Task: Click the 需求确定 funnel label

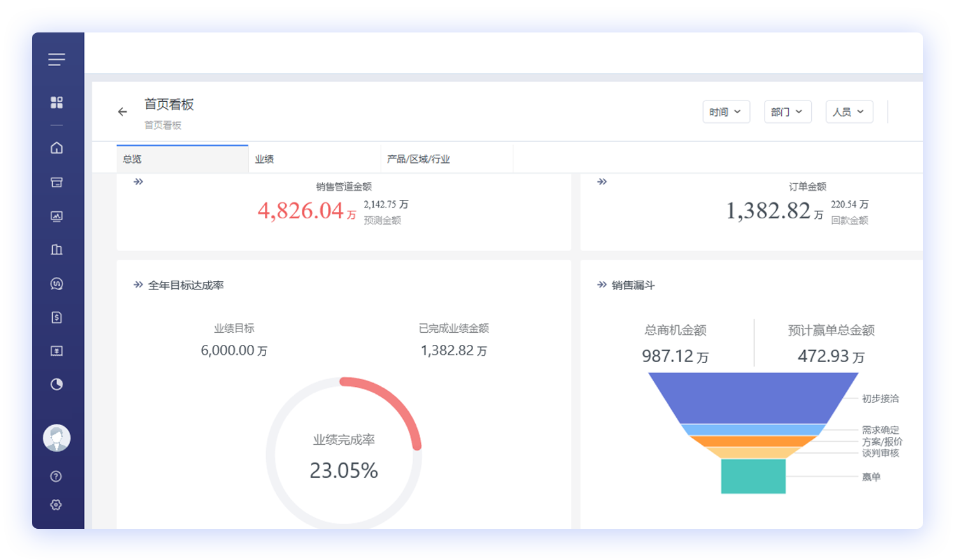Action: 881,430
